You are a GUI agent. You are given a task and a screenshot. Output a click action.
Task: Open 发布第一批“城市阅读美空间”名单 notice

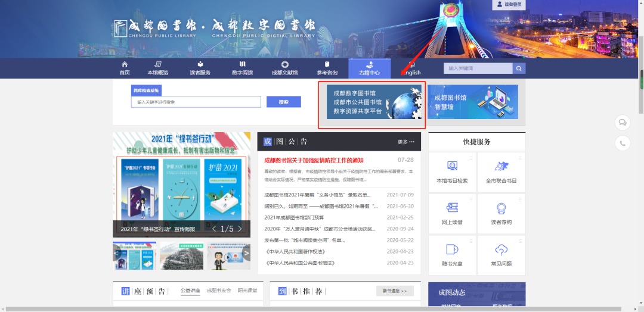pos(305,241)
